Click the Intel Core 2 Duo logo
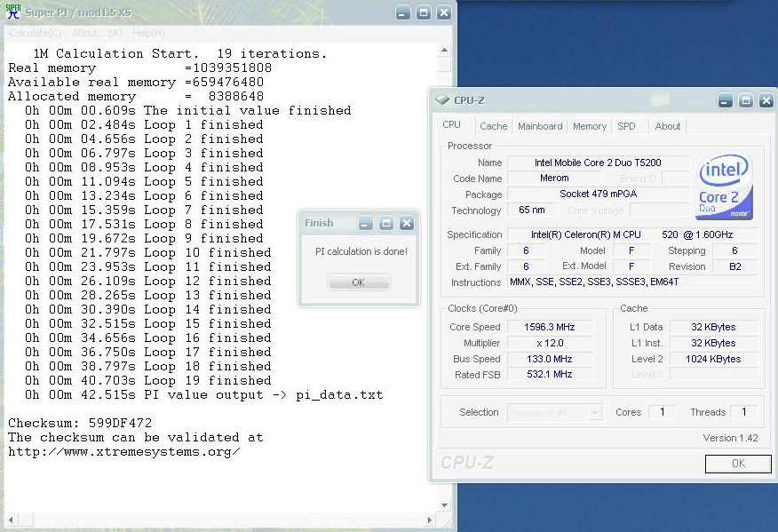 [x=725, y=187]
